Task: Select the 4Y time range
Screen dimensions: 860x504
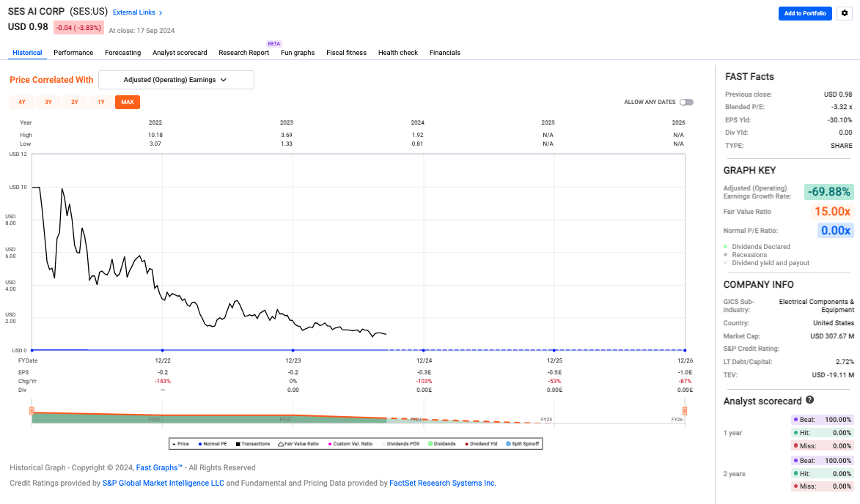Action: (22, 103)
